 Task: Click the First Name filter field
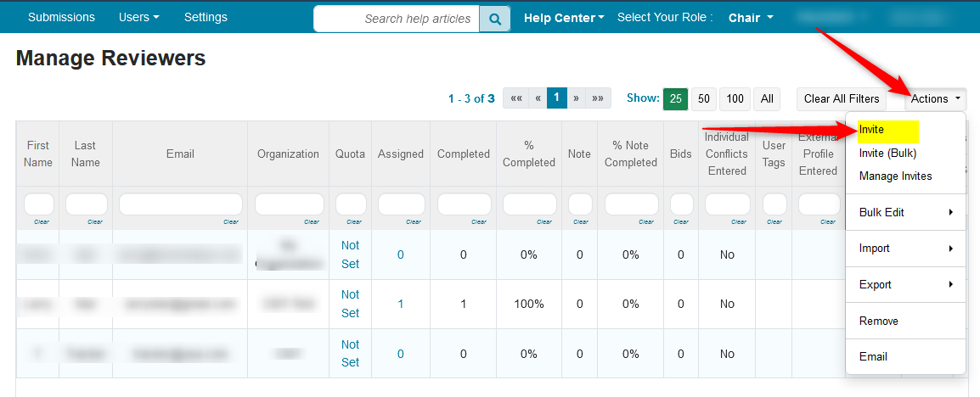tap(39, 204)
